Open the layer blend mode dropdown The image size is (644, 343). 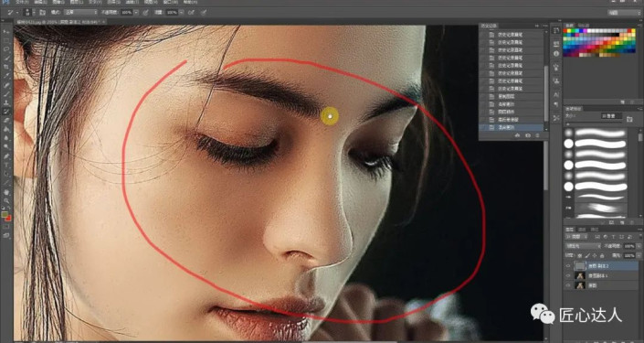(583, 246)
